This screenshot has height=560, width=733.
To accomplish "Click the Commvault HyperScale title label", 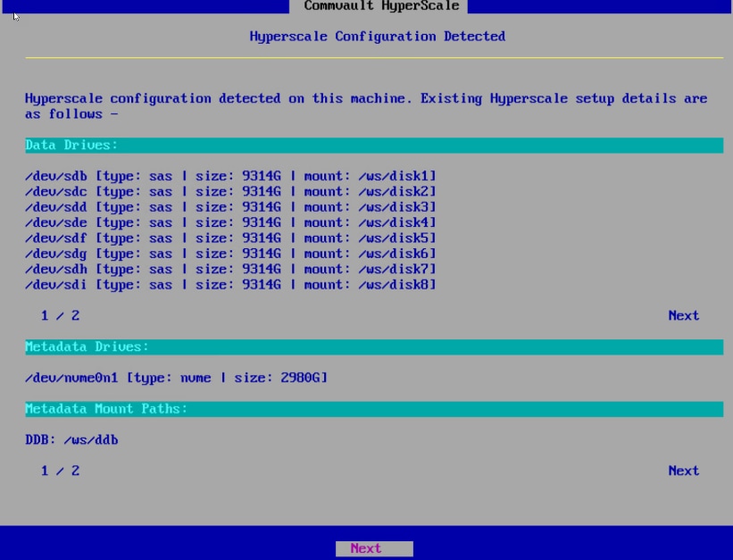I will 381,6.
